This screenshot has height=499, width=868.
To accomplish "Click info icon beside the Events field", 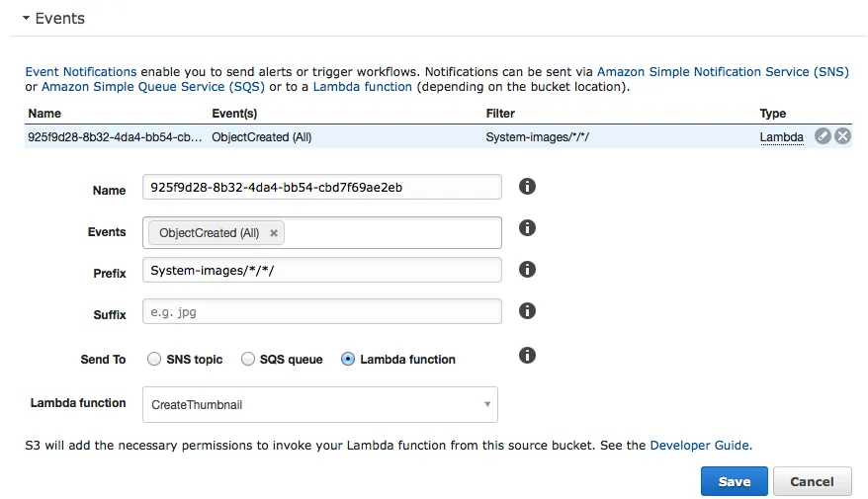I will coord(528,228).
